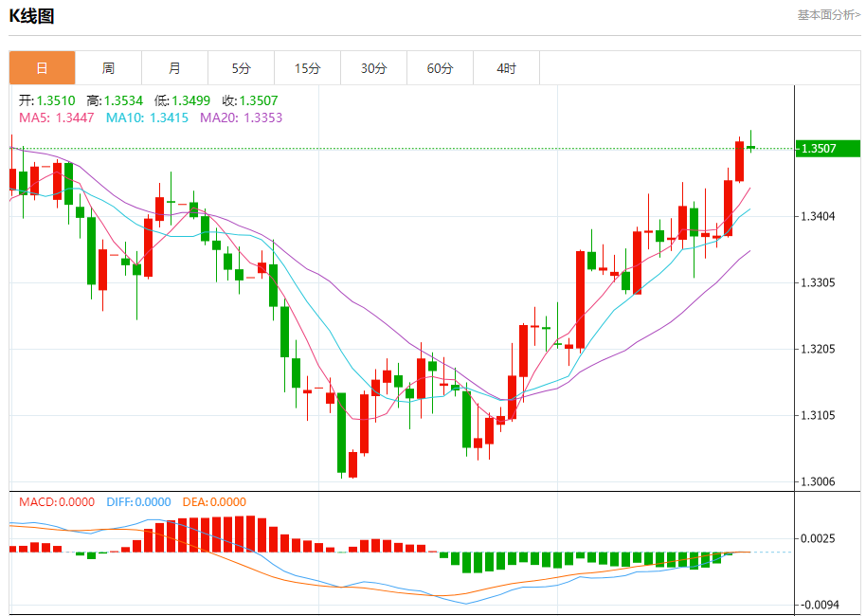Click the green 1.3507 current price tag

click(827, 149)
